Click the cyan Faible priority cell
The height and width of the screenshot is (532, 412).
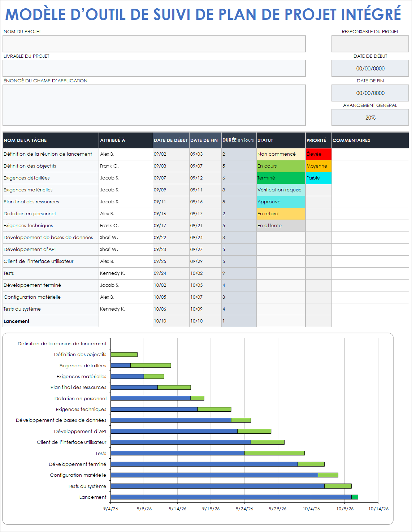(x=318, y=178)
